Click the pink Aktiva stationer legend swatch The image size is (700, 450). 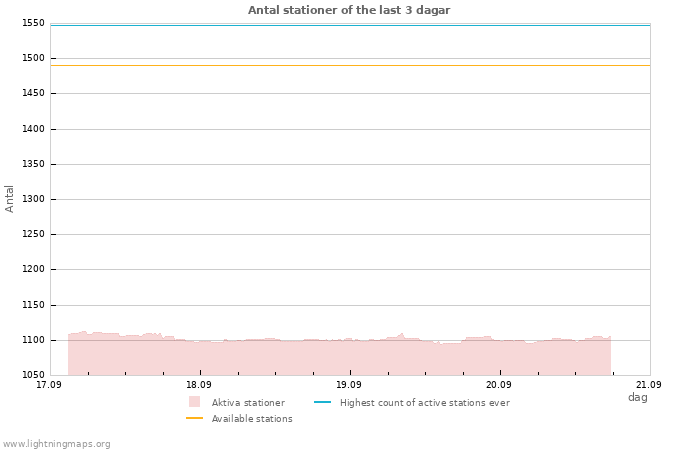194,402
